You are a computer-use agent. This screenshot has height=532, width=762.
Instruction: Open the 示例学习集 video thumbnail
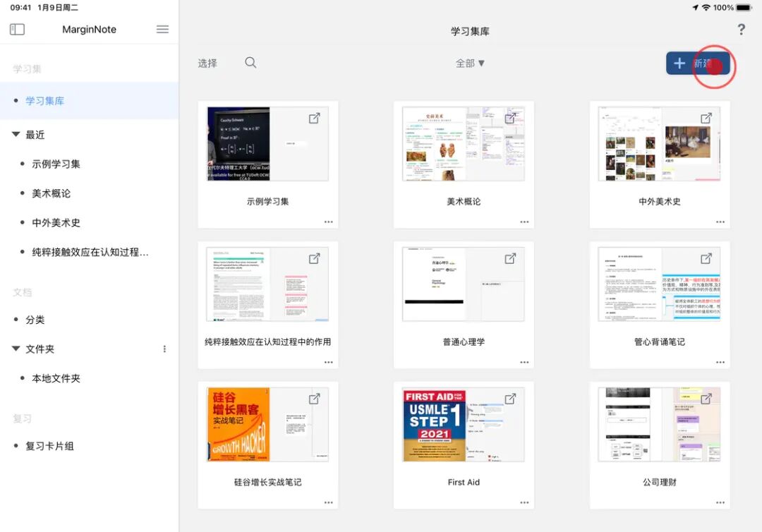(x=238, y=144)
